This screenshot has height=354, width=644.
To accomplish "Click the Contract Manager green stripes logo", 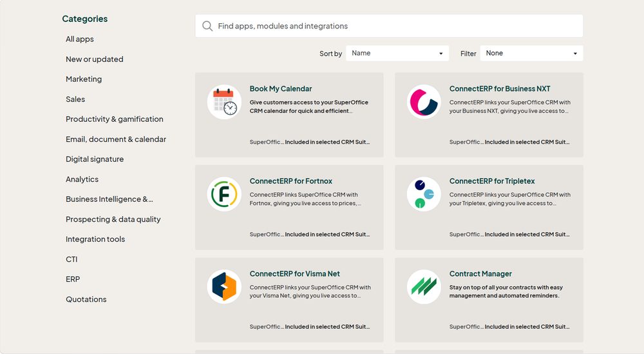I will pos(424,286).
